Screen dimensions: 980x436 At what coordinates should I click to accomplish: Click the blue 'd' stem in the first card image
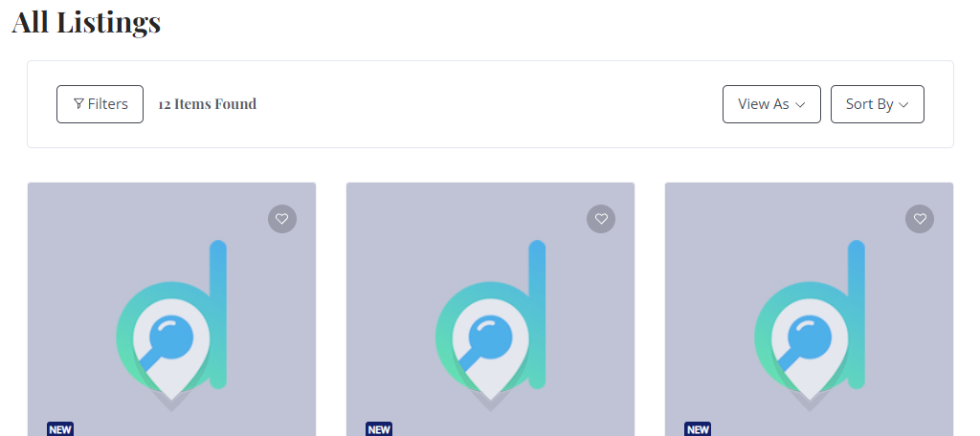click(x=217, y=315)
